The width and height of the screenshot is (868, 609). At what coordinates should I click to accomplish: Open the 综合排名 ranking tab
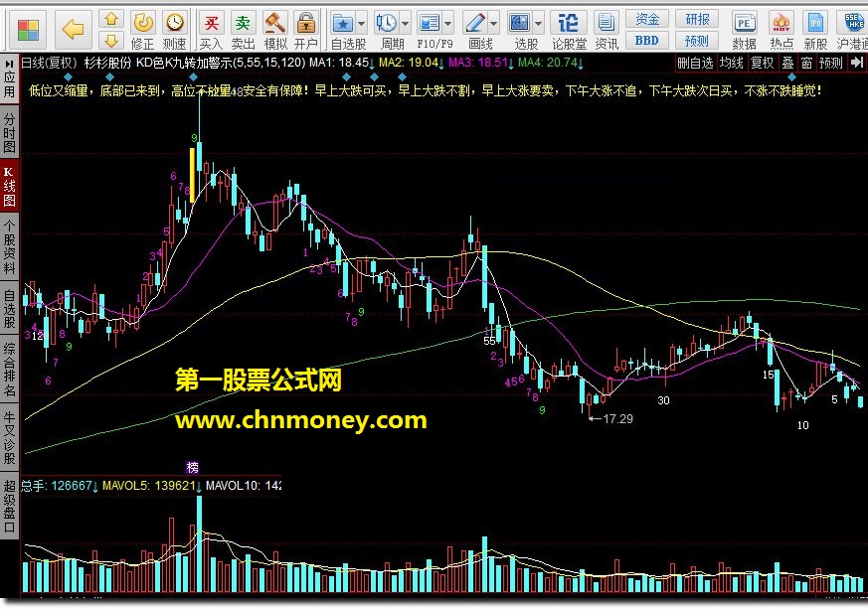coord(9,370)
